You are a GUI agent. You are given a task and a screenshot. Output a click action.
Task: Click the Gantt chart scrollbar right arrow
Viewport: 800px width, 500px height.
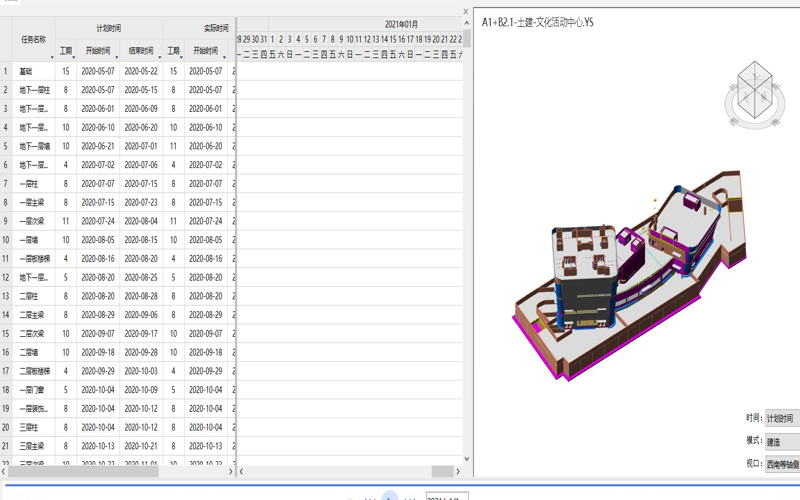click(458, 472)
